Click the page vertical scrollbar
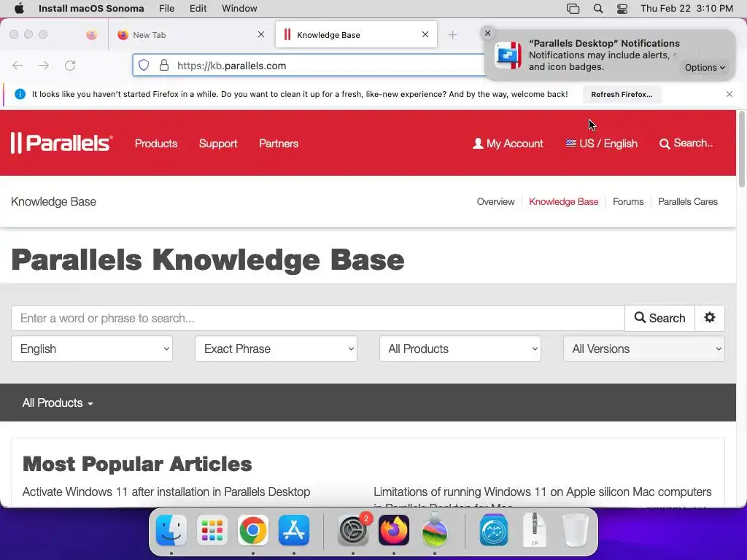 [741, 150]
